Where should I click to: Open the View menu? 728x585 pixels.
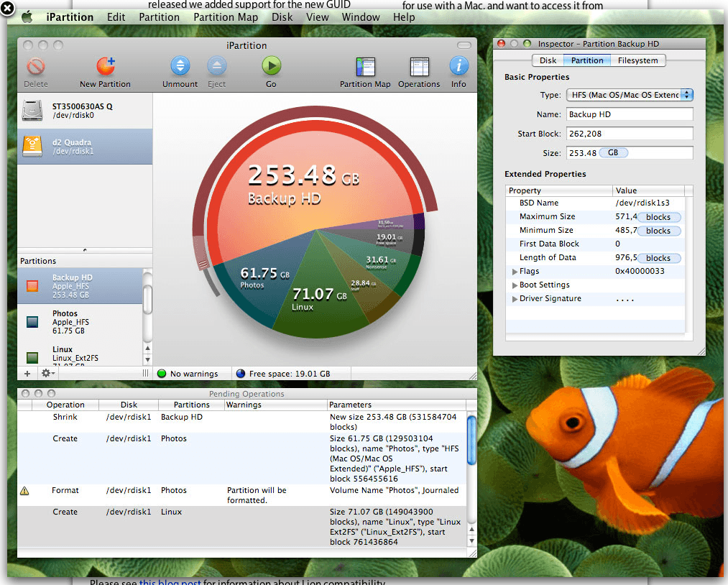[x=318, y=17]
